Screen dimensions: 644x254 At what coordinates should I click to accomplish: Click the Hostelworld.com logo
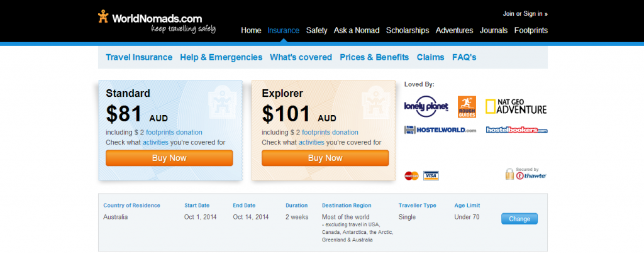[x=440, y=130]
